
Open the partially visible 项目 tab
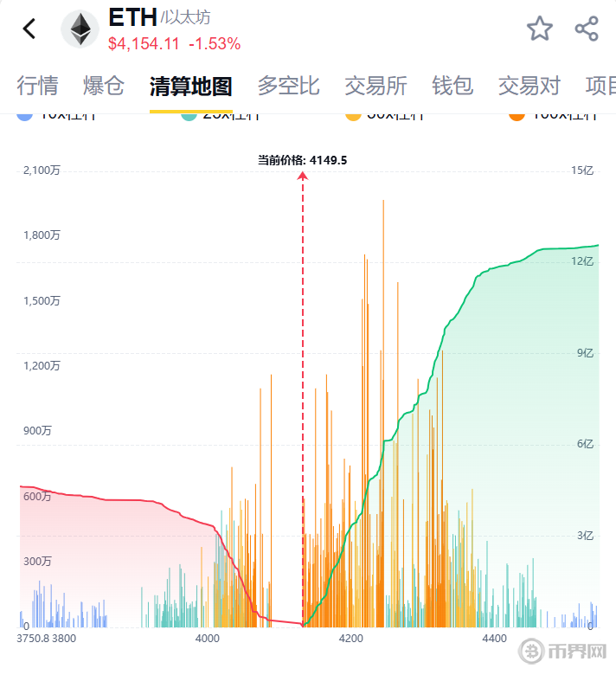(600, 86)
